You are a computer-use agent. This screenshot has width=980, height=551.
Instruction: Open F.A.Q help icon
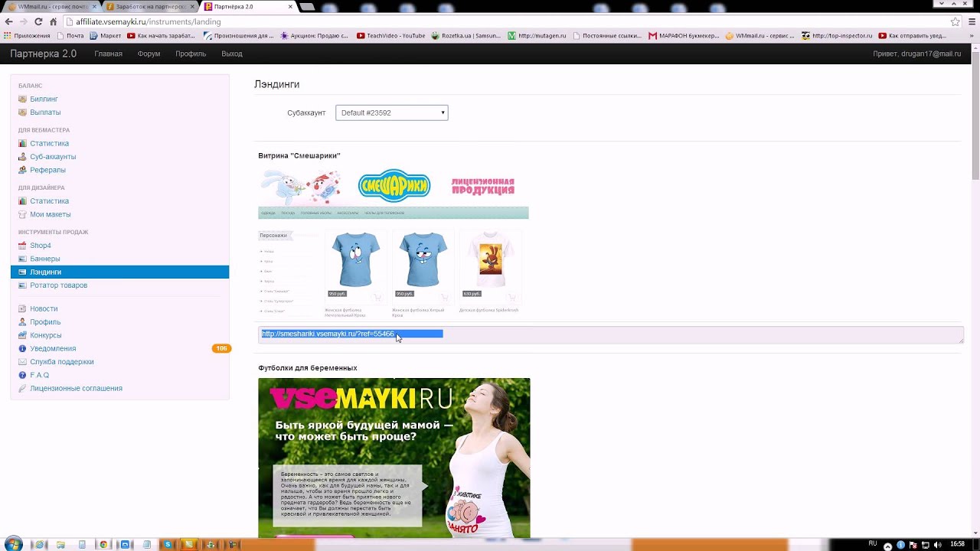[22, 375]
